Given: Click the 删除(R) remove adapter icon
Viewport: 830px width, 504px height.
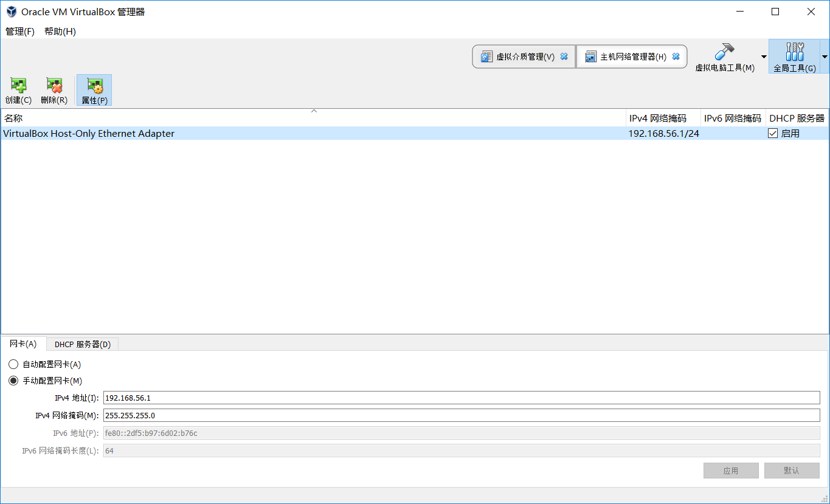Looking at the screenshot, I should pos(54,91).
